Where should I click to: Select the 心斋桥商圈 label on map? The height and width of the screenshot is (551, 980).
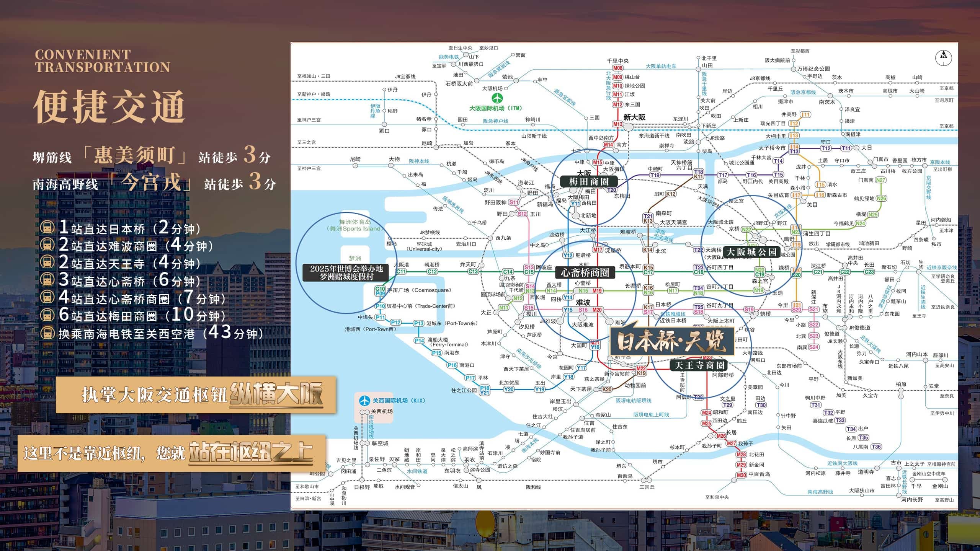585,272
